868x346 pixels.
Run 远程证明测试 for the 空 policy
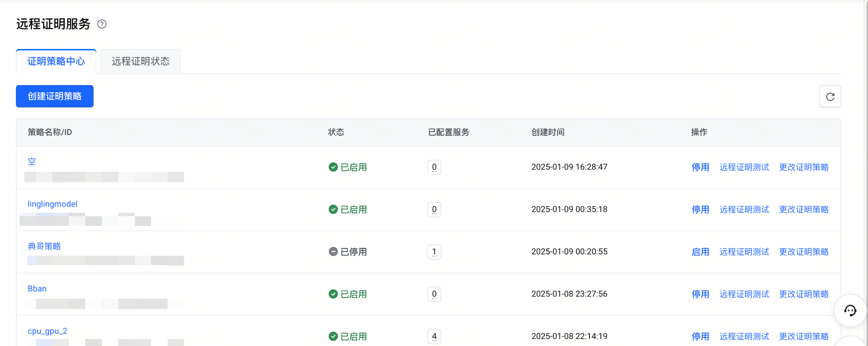(x=744, y=167)
